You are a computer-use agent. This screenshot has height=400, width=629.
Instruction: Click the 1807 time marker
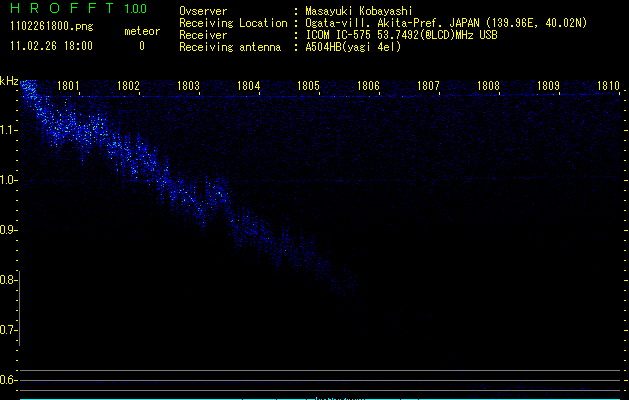428,86
